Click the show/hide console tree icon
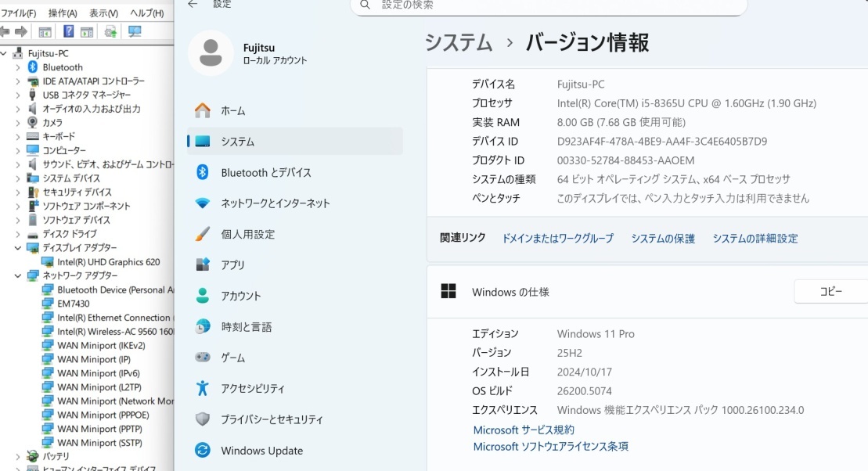 click(x=45, y=32)
